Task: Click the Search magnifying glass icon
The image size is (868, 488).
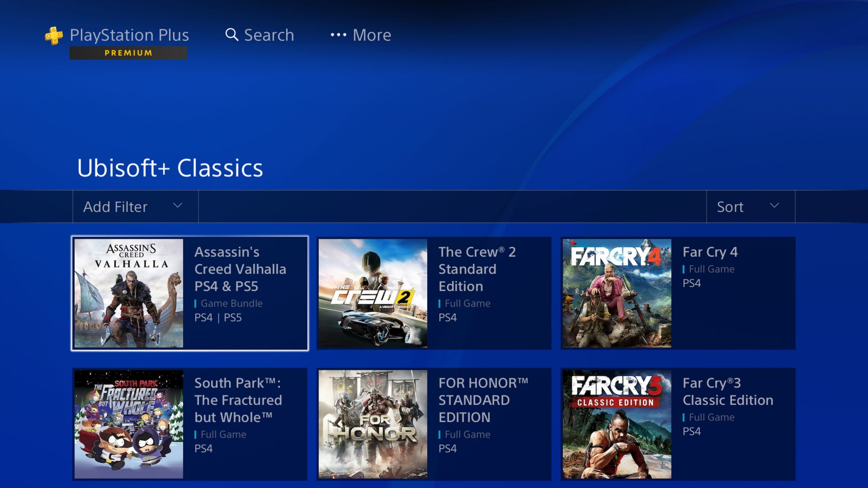Action: tap(231, 35)
